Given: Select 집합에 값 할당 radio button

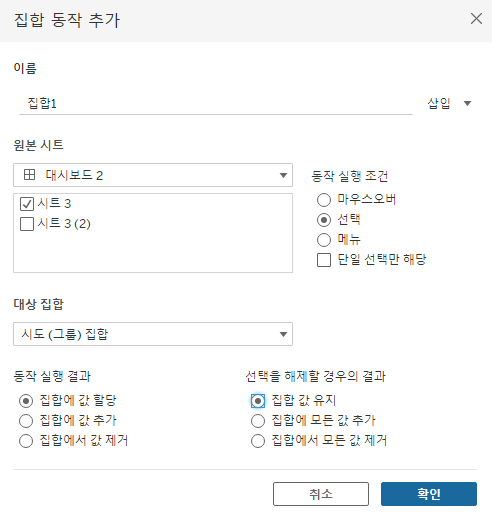Looking at the screenshot, I should [x=26, y=401].
